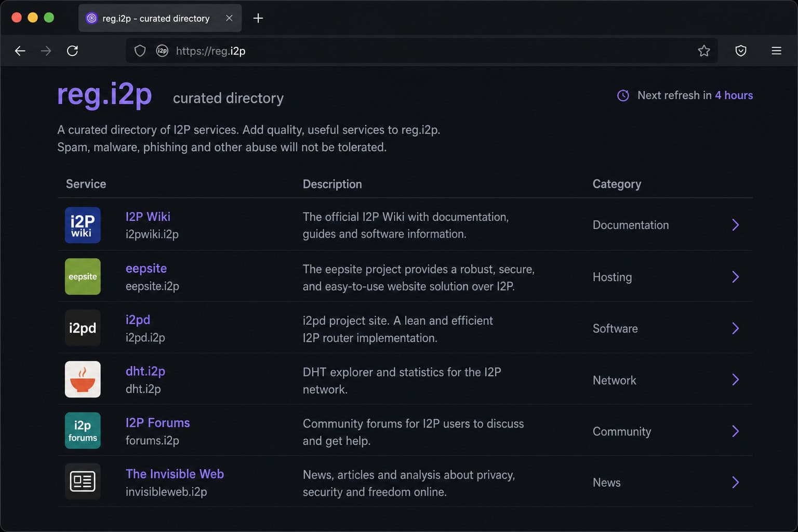
Task: Click the Documentation category cell
Action: pos(631,225)
